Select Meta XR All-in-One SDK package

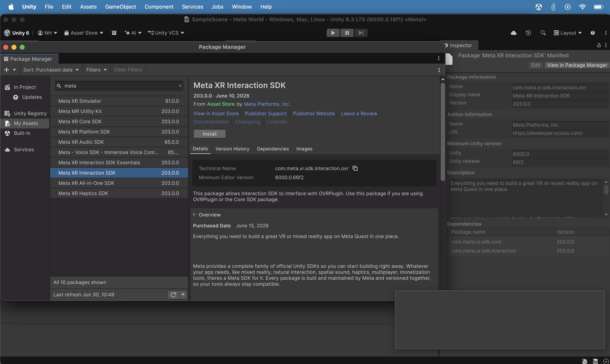(119, 183)
